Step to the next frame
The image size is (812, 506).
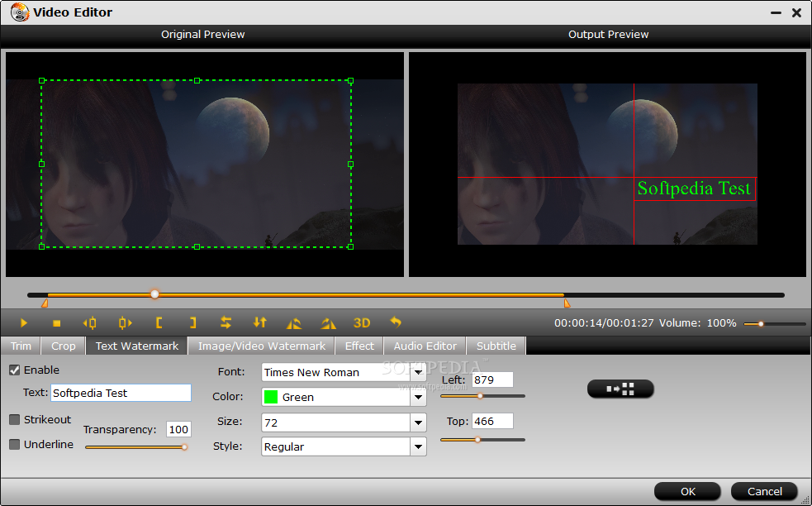pyautogui.click(x=125, y=323)
